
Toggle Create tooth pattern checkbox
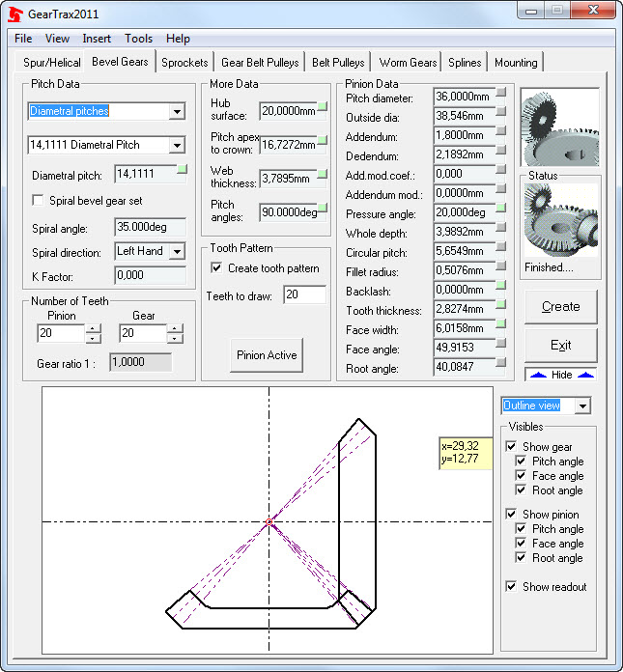(216, 268)
